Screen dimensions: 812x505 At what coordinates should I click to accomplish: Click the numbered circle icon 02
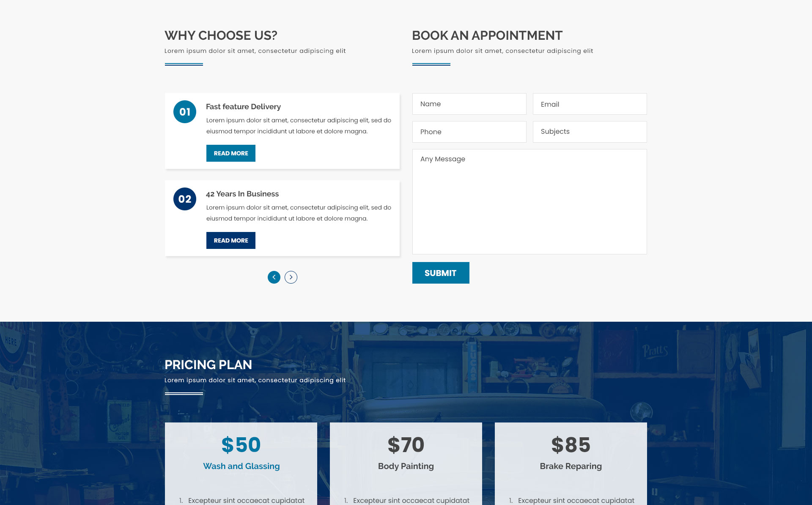pos(185,199)
